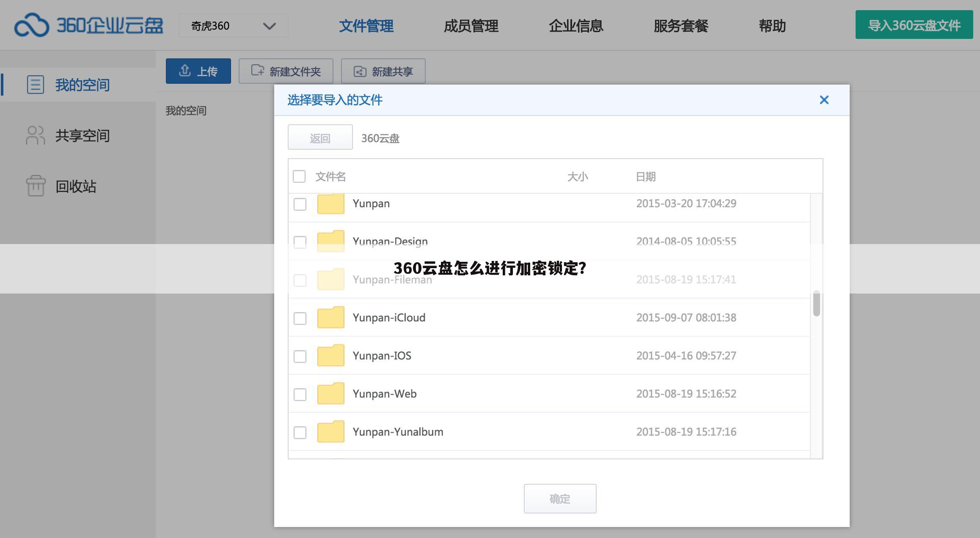Open the Yunpan-IOS folder name
The height and width of the screenshot is (538, 980).
click(x=382, y=356)
